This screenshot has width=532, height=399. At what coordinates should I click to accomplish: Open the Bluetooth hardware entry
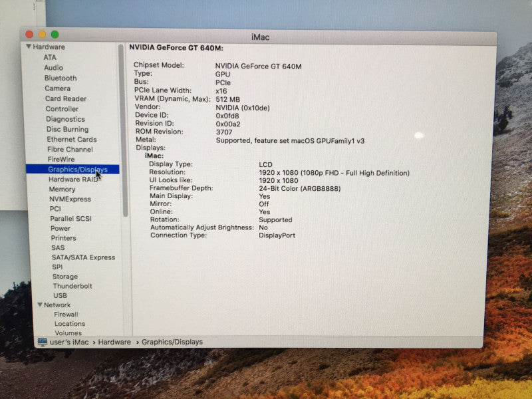(x=61, y=78)
